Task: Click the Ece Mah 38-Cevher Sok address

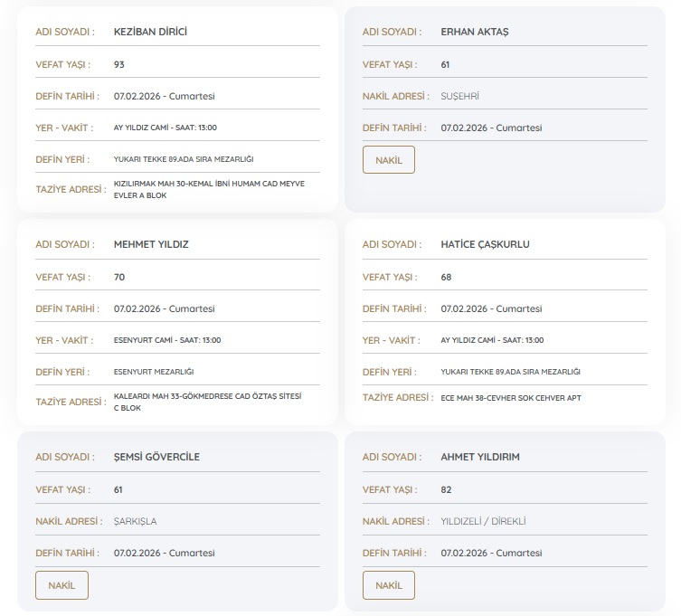Action: [512, 397]
